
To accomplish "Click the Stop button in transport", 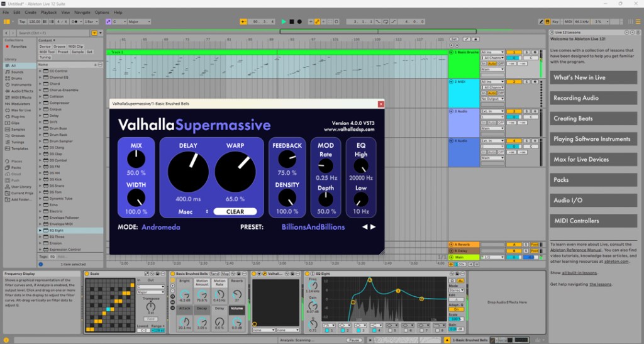I will [x=291, y=21].
